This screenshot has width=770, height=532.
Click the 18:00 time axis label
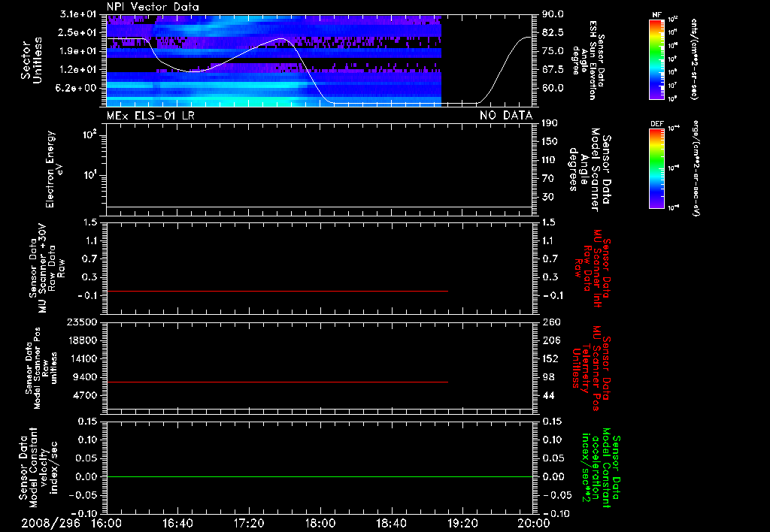point(320,524)
